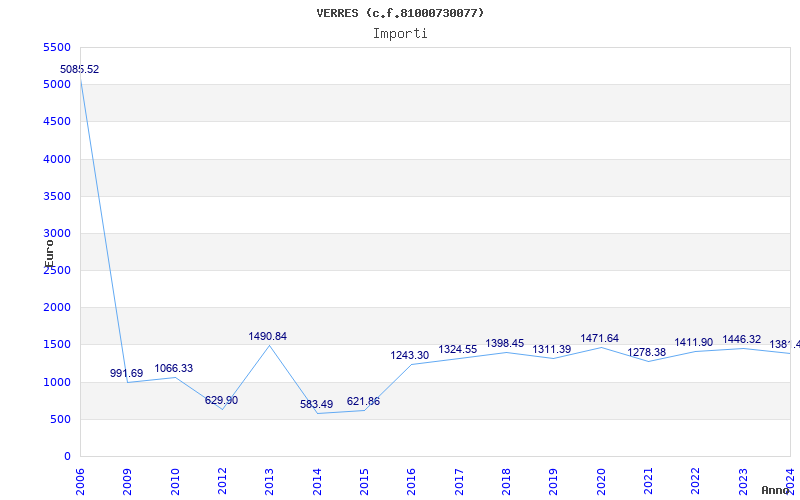Click the data label 1243.30
800x500 pixels.
(x=410, y=356)
